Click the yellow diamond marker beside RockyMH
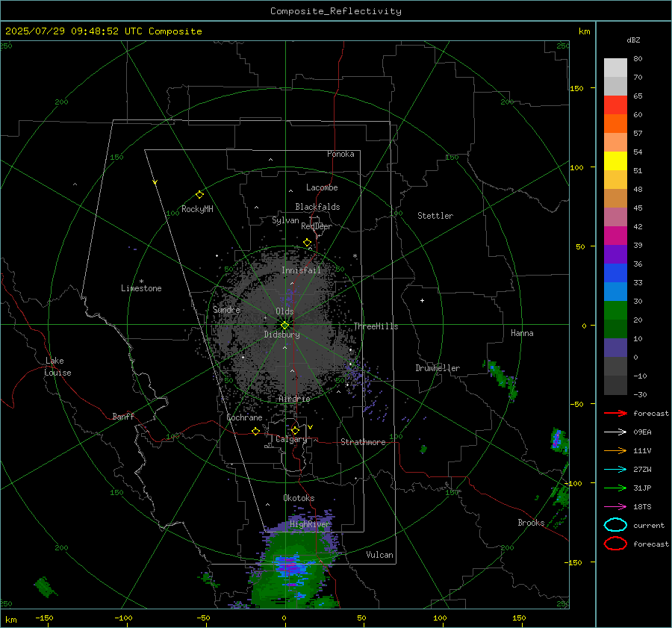 [x=199, y=195]
